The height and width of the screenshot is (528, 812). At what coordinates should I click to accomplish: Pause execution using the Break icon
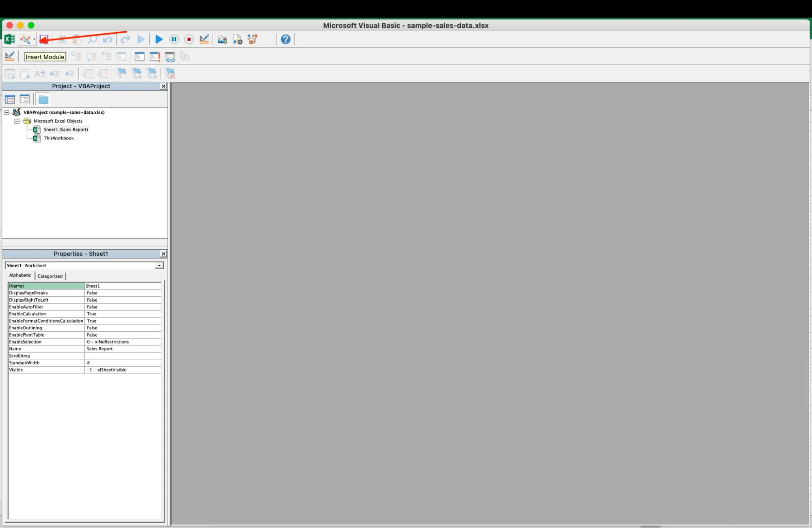click(173, 39)
